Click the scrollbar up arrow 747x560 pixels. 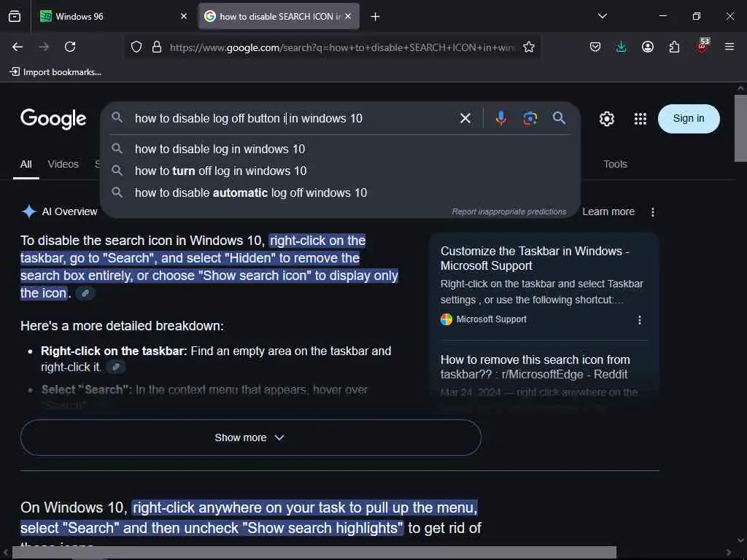point(740,88)
